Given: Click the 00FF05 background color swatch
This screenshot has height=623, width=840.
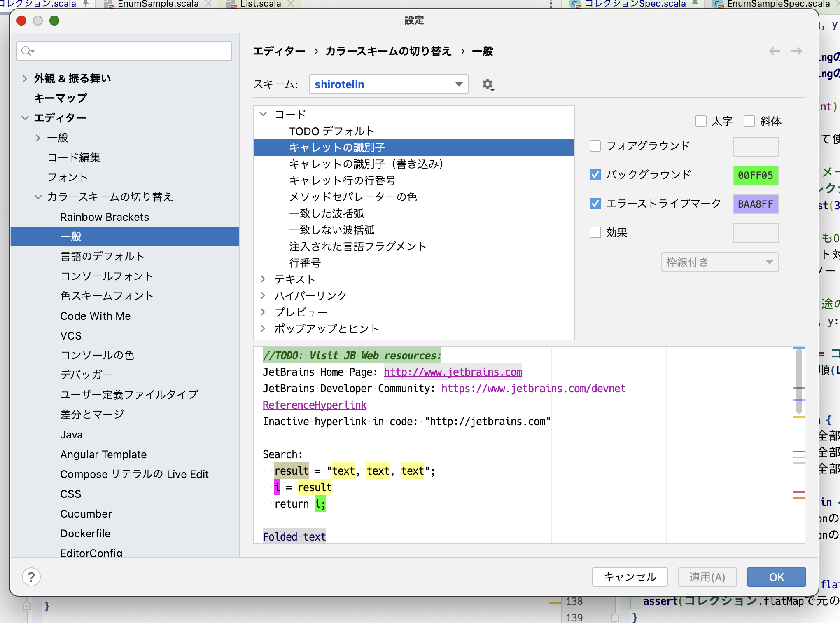Looking at the screenshot, I should click(756, 176).
